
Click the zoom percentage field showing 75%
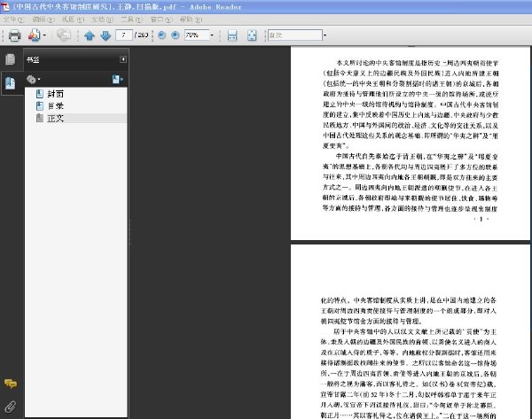(197, 35)
